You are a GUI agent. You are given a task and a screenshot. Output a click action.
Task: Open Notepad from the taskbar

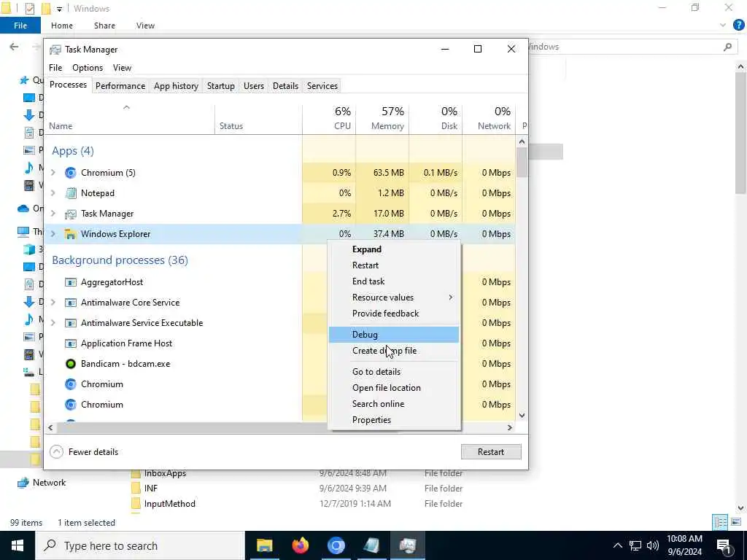click(x=371, y=545)
